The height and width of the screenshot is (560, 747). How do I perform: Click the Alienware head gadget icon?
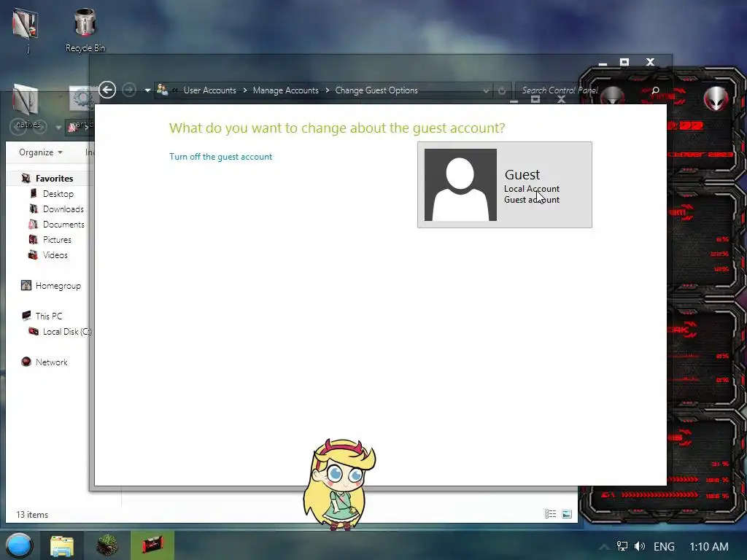716,98
